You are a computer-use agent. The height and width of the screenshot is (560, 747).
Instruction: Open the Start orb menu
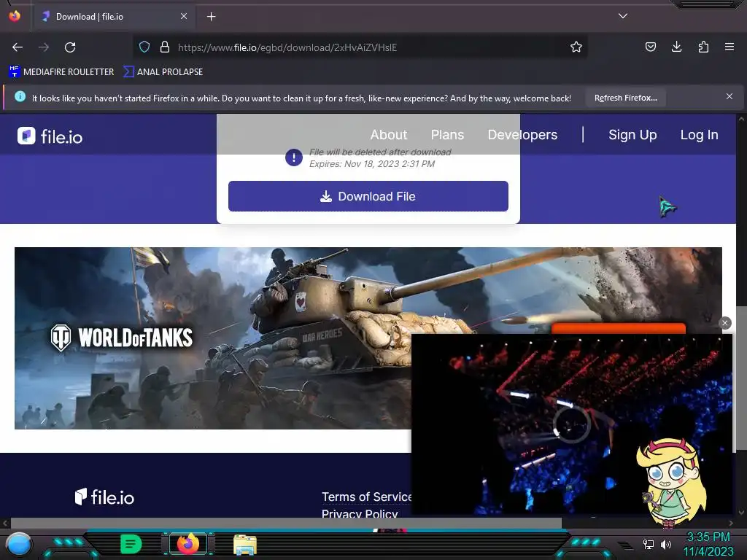(x=18, y=545)
